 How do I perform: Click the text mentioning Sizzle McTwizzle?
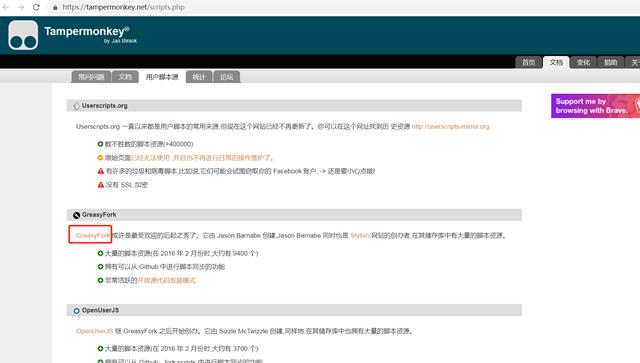pos(244,331)
